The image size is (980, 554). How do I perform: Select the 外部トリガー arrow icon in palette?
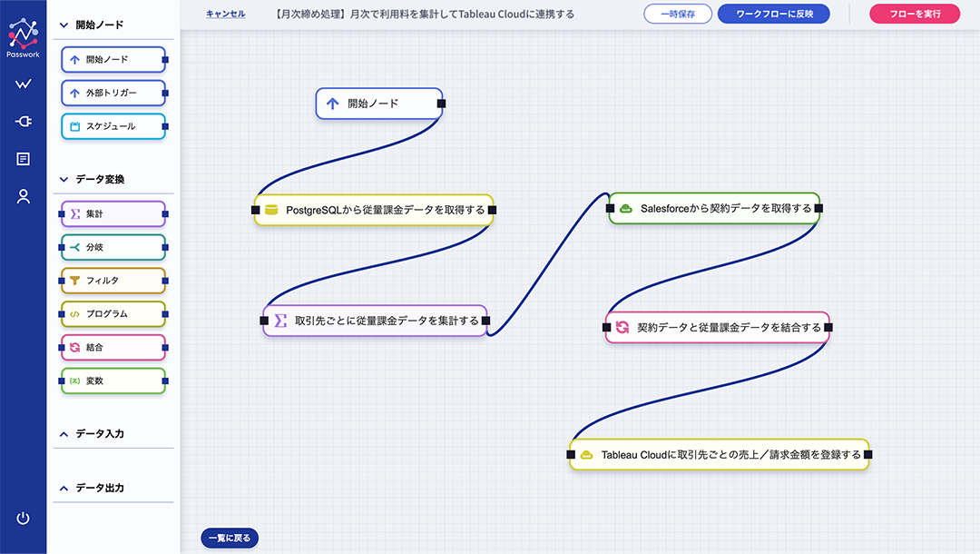click(x=75, y=94)
